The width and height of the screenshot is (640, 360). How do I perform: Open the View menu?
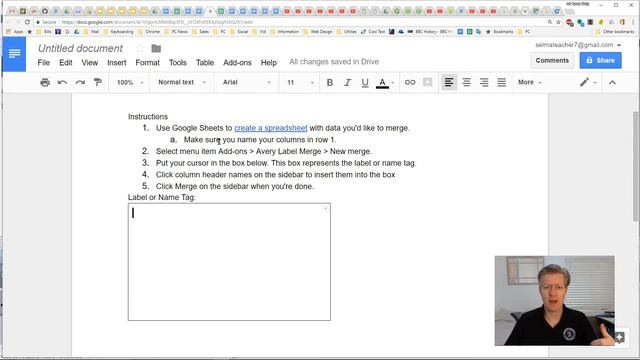89,62
